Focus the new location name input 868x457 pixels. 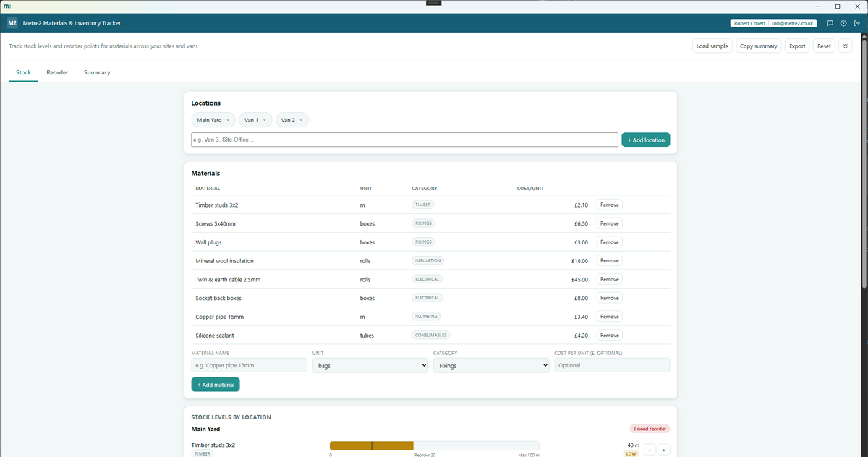[x=404, y=140]
